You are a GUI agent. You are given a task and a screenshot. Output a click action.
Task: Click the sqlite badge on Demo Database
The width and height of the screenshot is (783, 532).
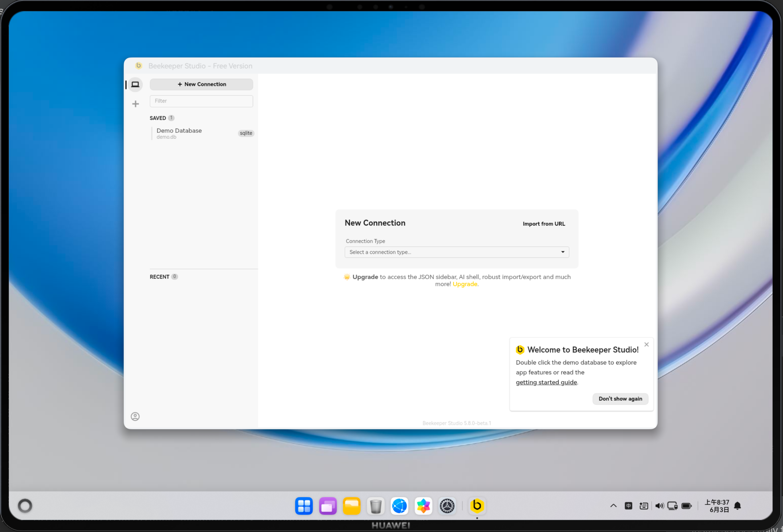click(x=246, y=133)
